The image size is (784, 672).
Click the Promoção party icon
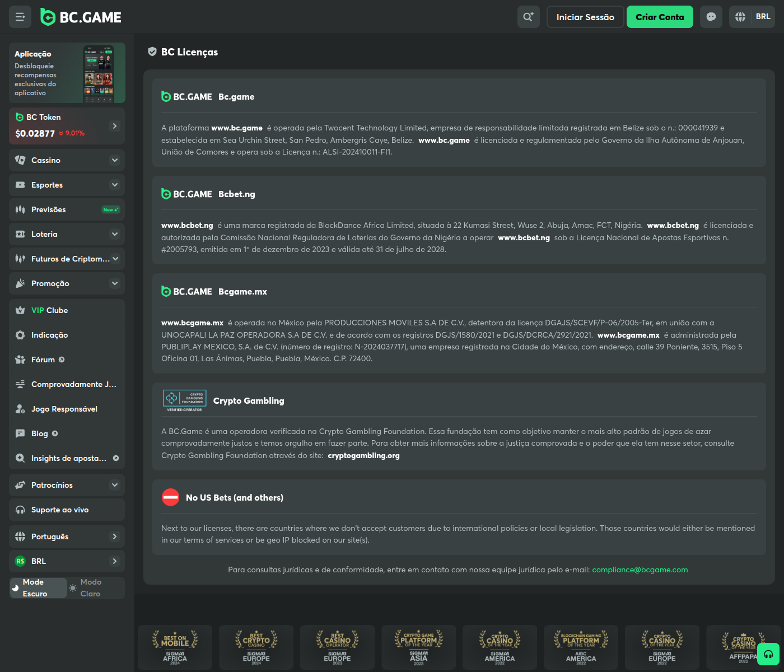[20, 283]
